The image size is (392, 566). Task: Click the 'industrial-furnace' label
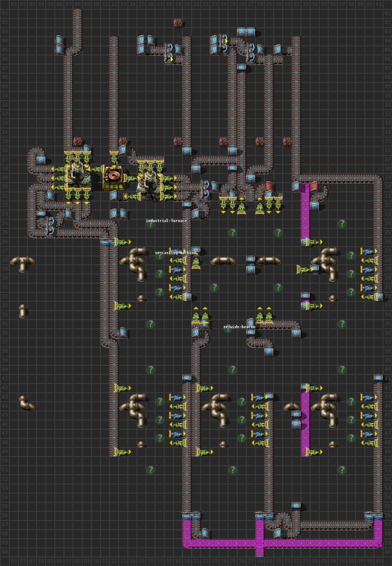click(x=166, y=221)
